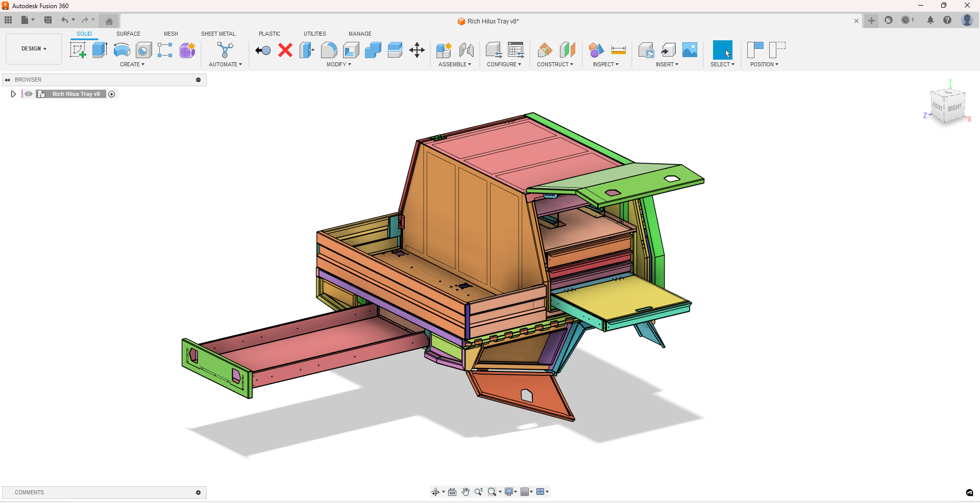Select the Move/Copy arrows tool

417,50
